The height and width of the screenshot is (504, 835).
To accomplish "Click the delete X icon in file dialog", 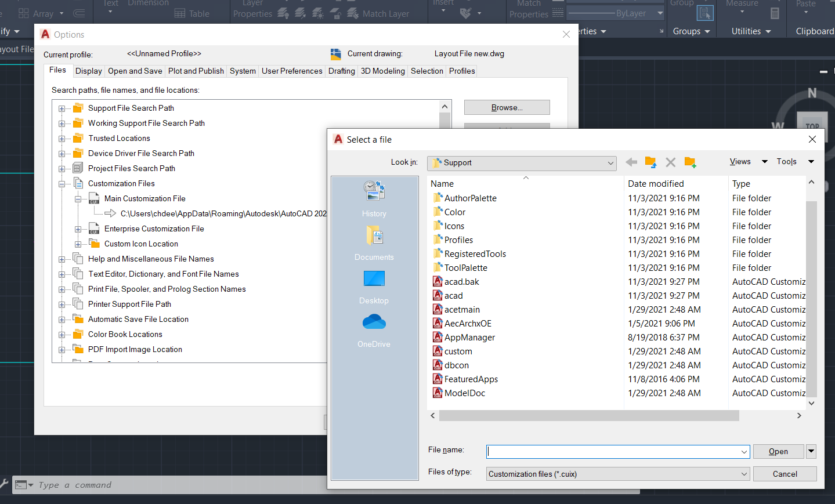I will coord(670,162).
